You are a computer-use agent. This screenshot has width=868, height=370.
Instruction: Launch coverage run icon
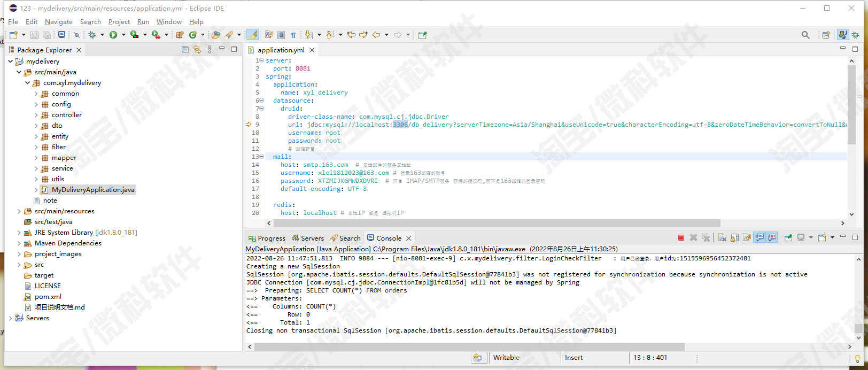pyautogui.click(x=134, y=35)
